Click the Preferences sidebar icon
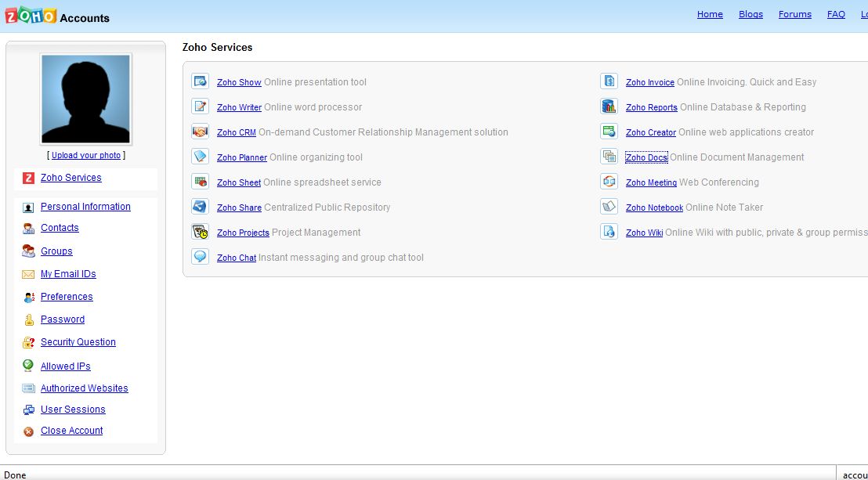Image resolution: width=868 pixels, height=480 pixels. [x=29, y=298]
